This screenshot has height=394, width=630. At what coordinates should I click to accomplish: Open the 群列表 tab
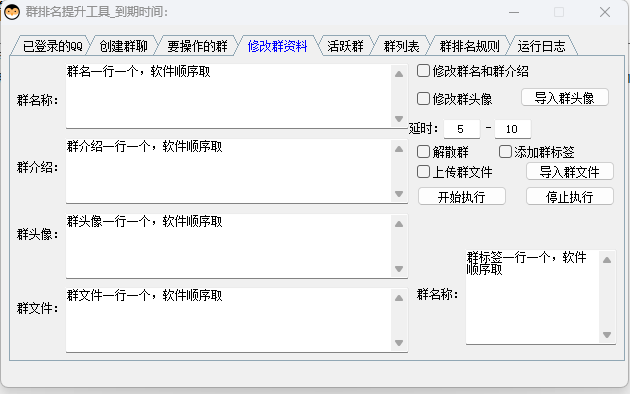click(401, 46)
